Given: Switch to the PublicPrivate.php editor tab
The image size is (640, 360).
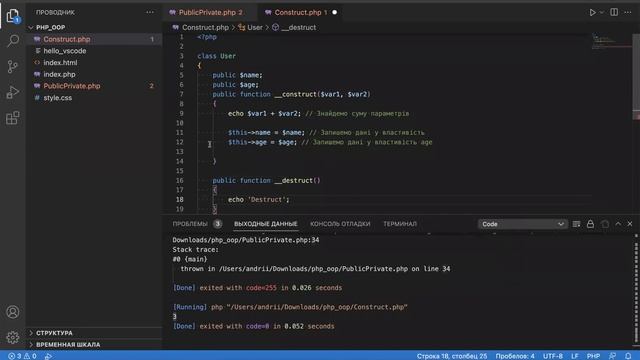Looking at the screenshot, I should 211,12.
